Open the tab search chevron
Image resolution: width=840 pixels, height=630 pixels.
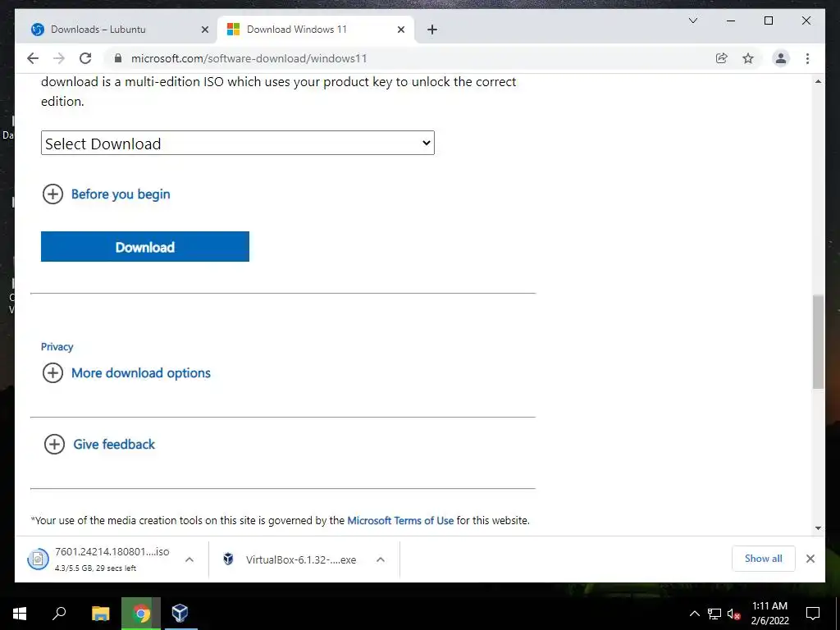(x=692, y=21)
